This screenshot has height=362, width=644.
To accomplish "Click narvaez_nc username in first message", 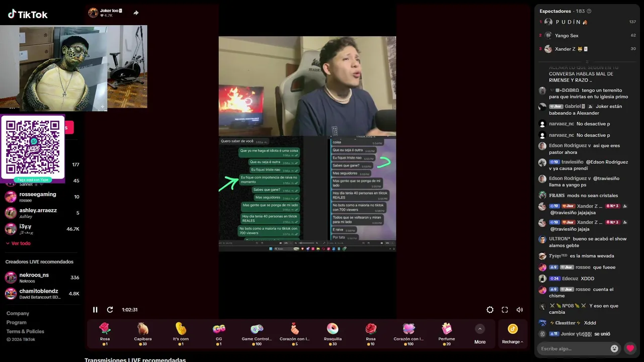I will click(x=561, y=124).
